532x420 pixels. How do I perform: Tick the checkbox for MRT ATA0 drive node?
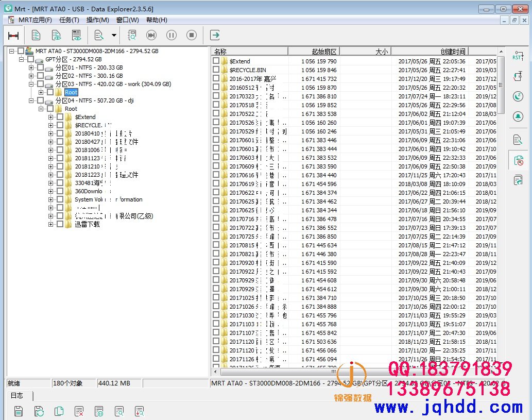pyautogui.click(x=21, y=51)
